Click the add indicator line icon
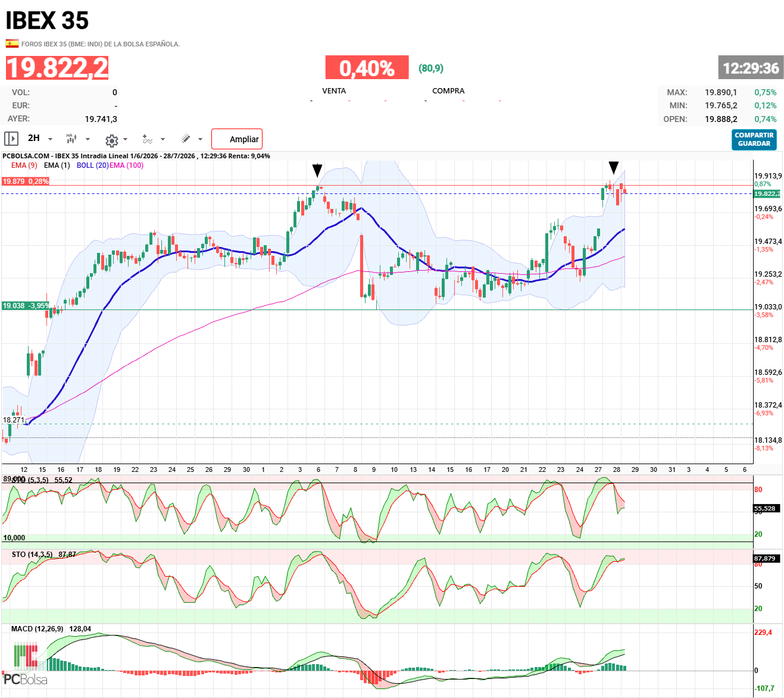Screen dimensions: 784x698 point(147,139)
